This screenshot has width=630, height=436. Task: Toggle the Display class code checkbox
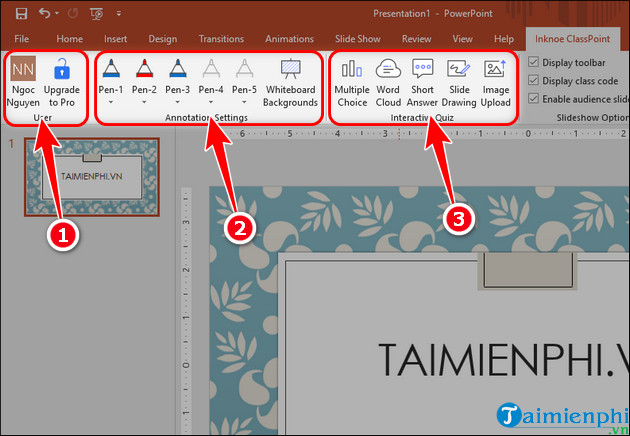pyautogui.click(x=534, y=80)
